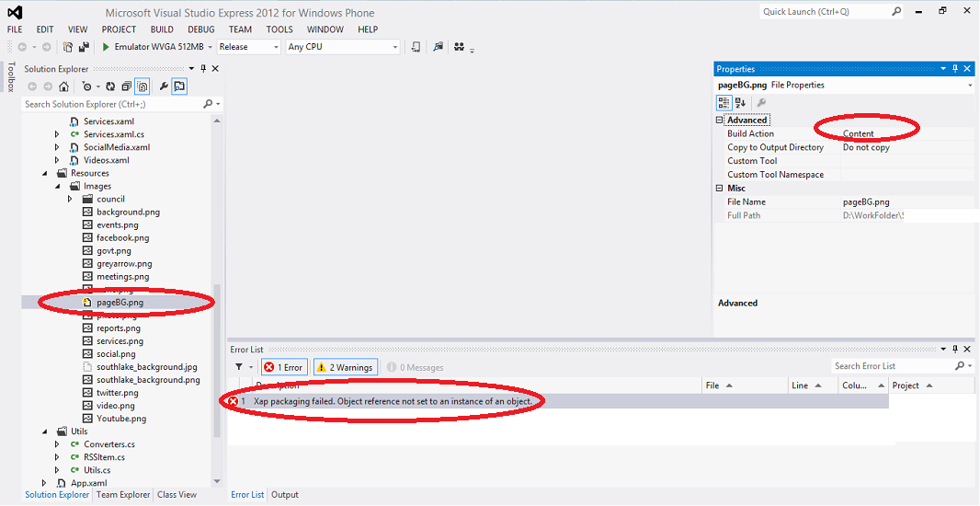Toggle Alphabetical sort in Properties panel
980x506 pixels.
pyautogui.click(x=740, y=102)
